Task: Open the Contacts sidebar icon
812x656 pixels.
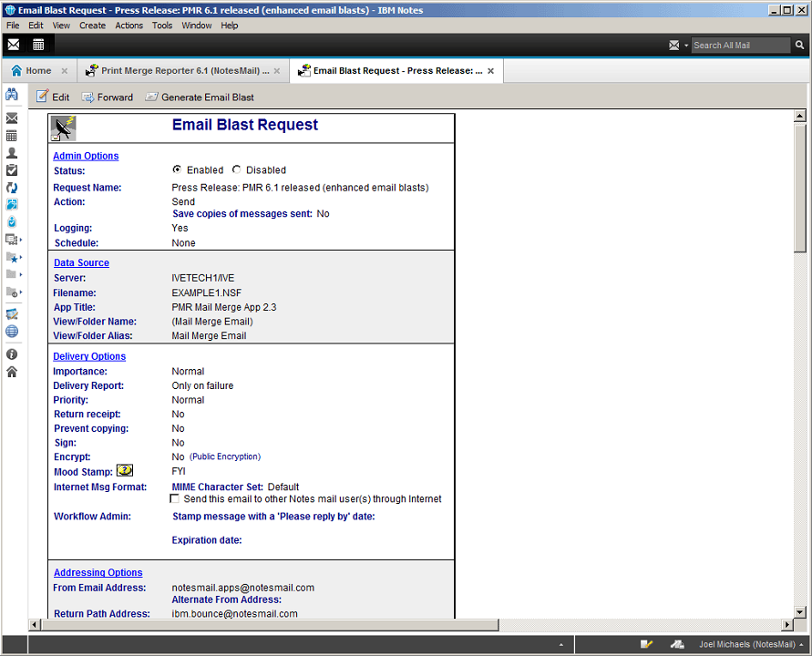Action: (12, 153)
